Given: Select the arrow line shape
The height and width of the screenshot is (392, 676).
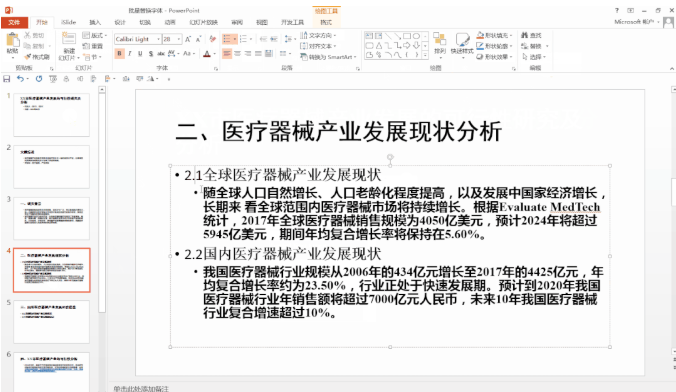Looking at the screenshot, I should tap(397, 36).
